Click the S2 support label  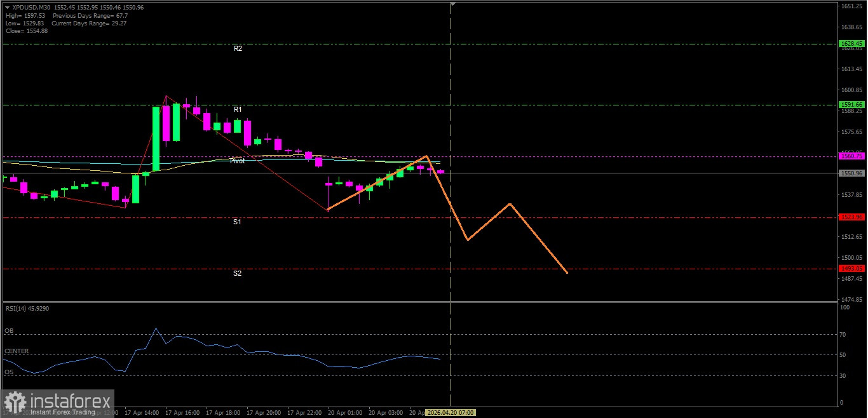coord(237,273)
